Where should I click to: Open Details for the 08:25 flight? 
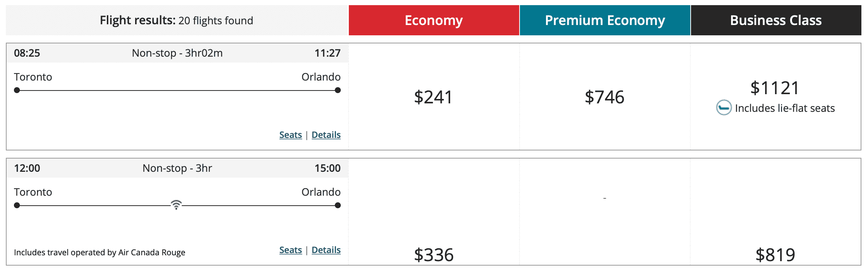tap(326, 135)
